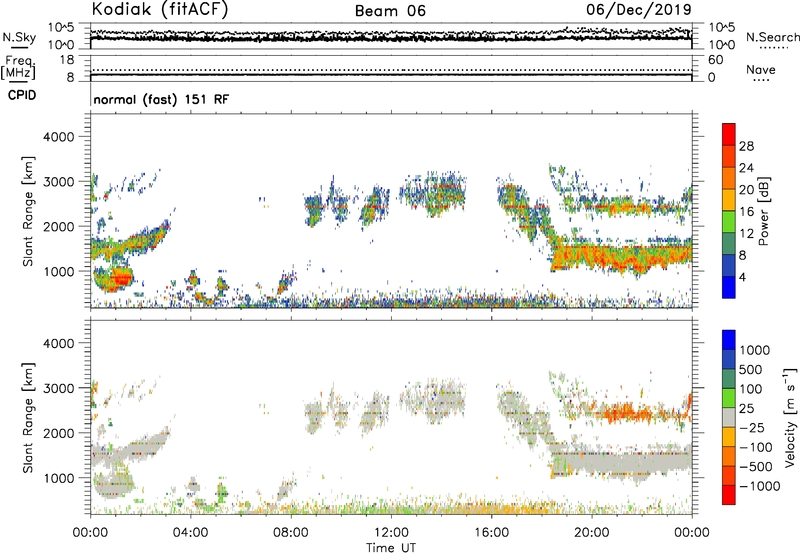The width and height of the screenshot is (800, 554).
Task: Click the '3000' tick on velocity panel
Action: (58, 388)
